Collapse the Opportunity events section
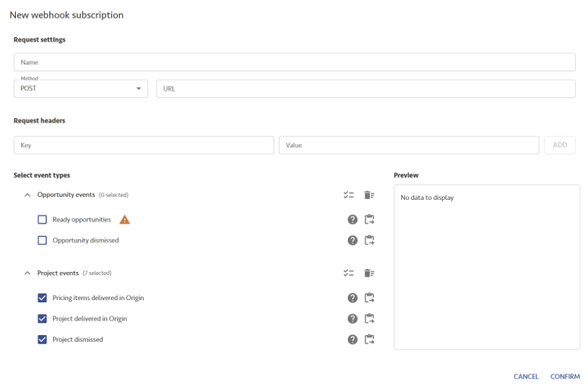The height and width of the screenshot is (386, 588). pyautogui.click(x=28, y=195)
